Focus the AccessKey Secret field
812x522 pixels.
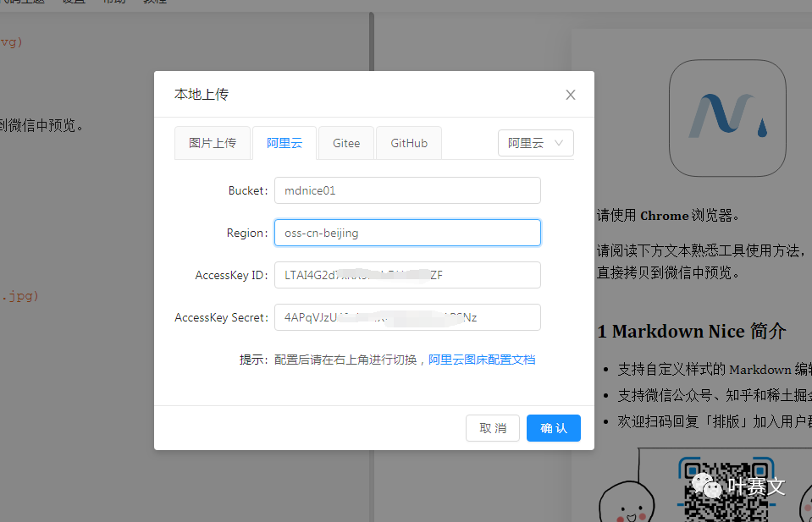click(x=407, y=317)
